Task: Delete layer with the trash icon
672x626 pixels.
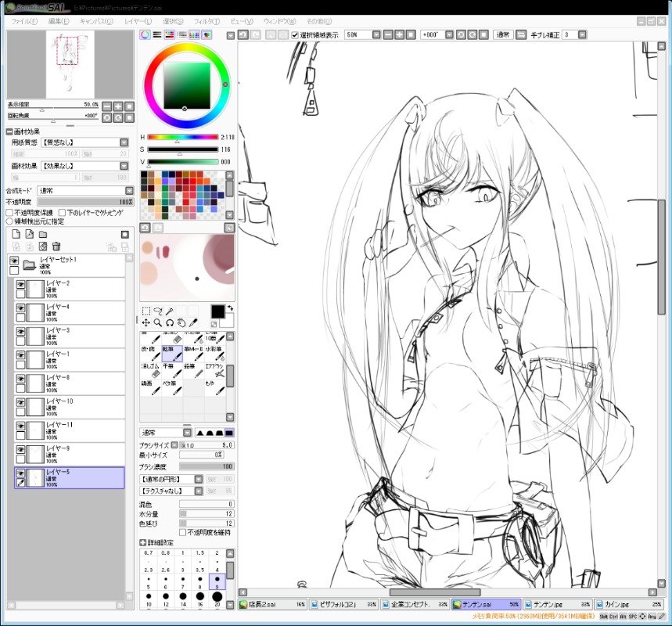Action: point(56,246)
